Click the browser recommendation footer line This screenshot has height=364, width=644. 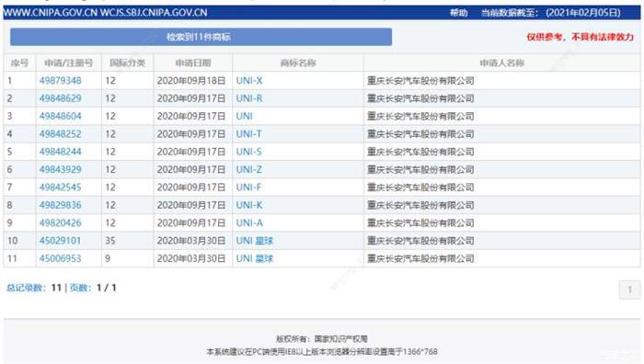coord(322,352)
